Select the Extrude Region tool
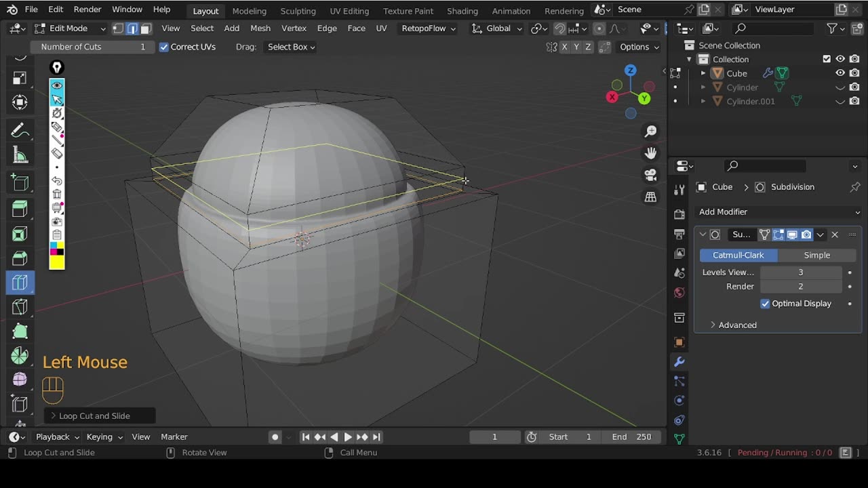 [20, 209]
